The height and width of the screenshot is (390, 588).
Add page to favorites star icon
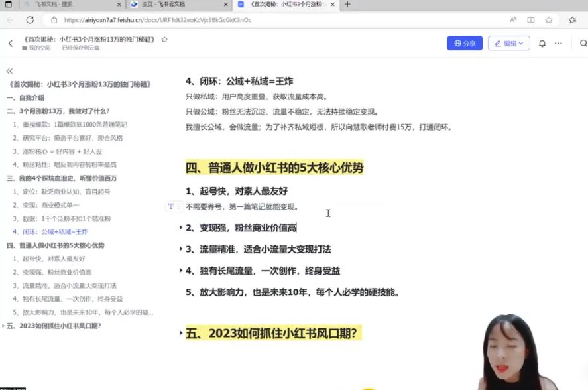[x=549, y=20]
